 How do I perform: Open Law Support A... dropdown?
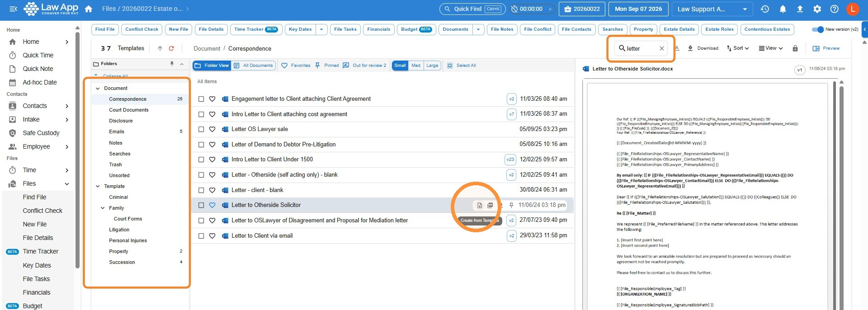coord(712,9)
